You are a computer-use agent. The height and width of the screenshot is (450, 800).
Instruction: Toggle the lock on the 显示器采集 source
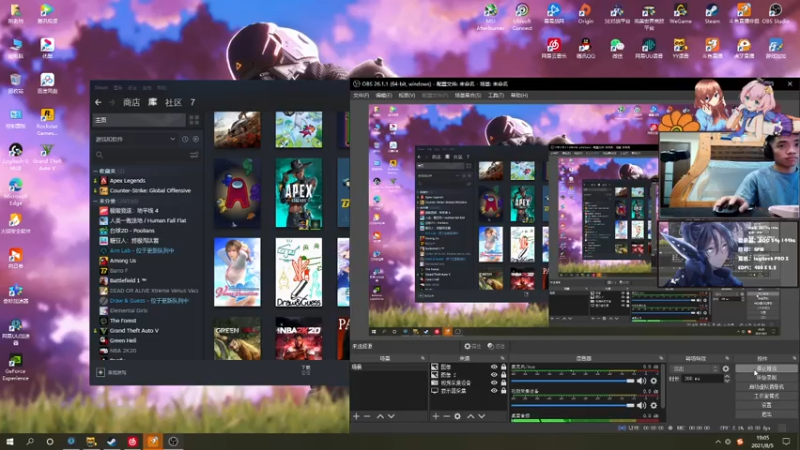(x=504, y=391)
